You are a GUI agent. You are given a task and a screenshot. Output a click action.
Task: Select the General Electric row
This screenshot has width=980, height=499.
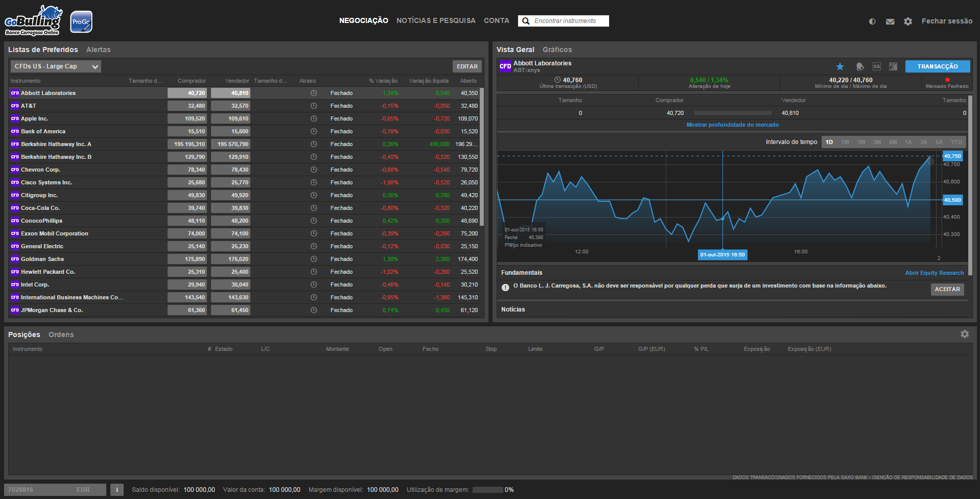click(244, 246)
